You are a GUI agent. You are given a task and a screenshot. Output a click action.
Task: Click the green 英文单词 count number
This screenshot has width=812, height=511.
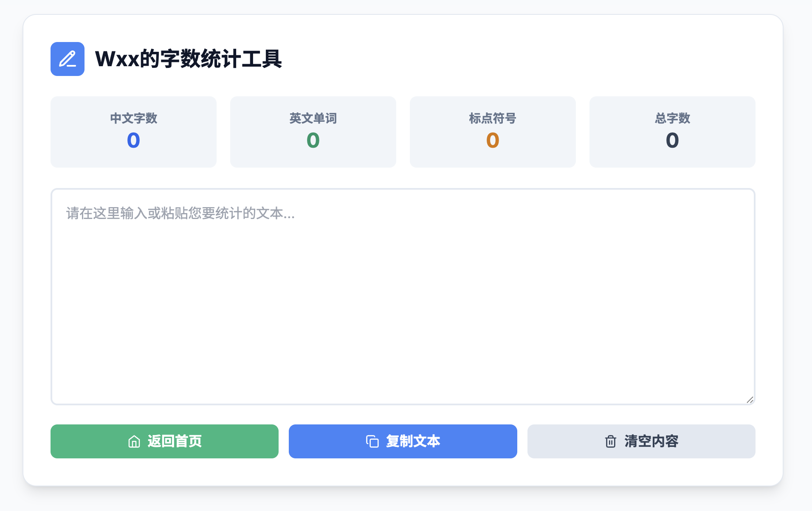(313, 140)
